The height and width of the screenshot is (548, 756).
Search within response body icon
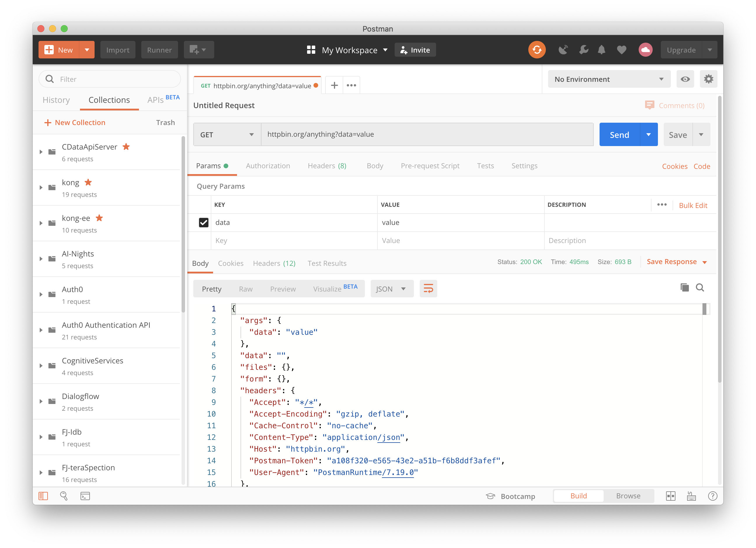[700, 287]
